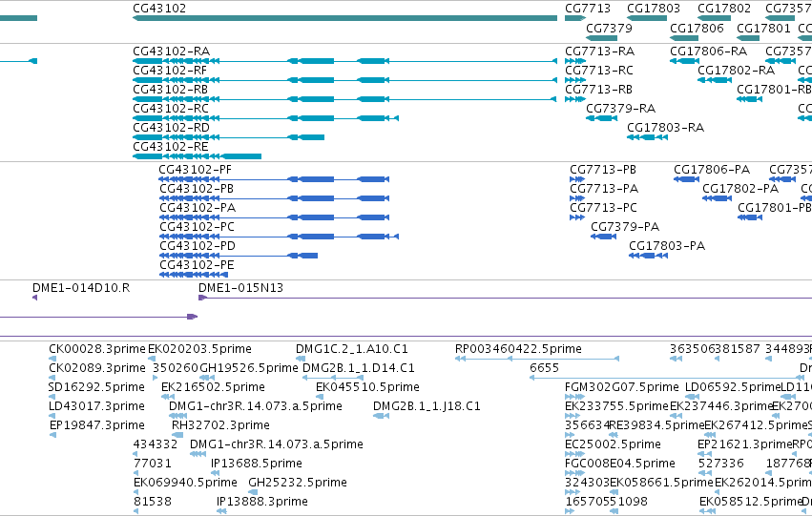This screenshot has width=812, height=516.
Task: Select the CG43102 gene label
Action: (x=159, y=9)
